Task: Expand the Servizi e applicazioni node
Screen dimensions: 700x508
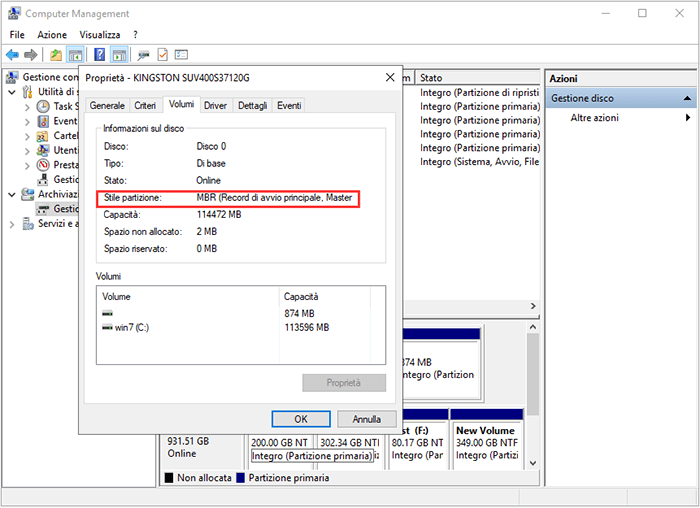Action: coord(12,225)
